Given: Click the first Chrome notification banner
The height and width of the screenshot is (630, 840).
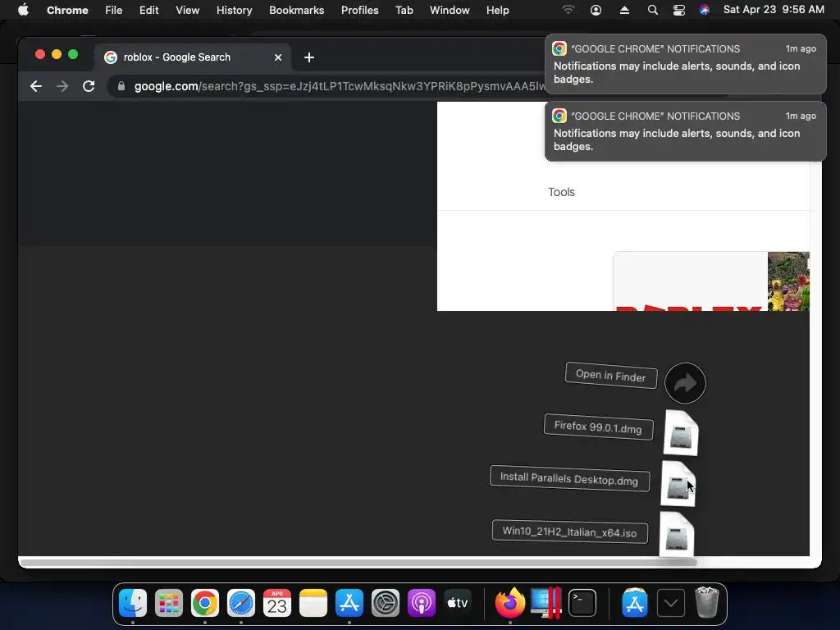Looking at the screenshot, I should (x=685, y=64).
